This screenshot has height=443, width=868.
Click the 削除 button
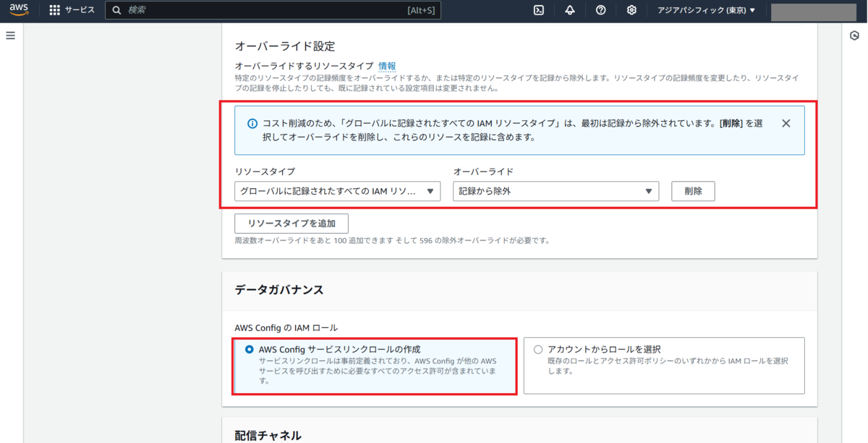pos(693,191)
